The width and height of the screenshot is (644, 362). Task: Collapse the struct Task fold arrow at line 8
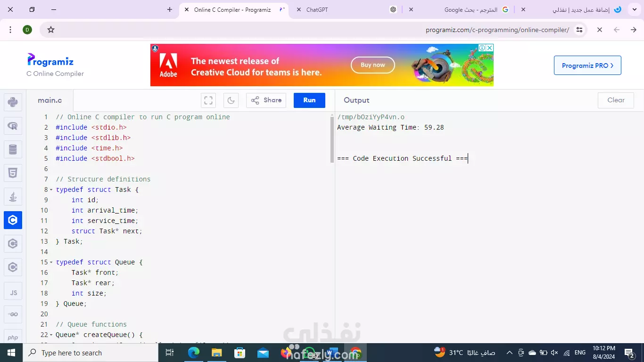pos(51,189)
